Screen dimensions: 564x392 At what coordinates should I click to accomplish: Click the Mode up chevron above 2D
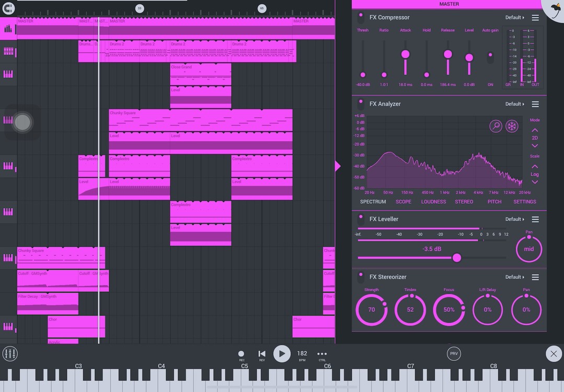(x=535, y=130)
